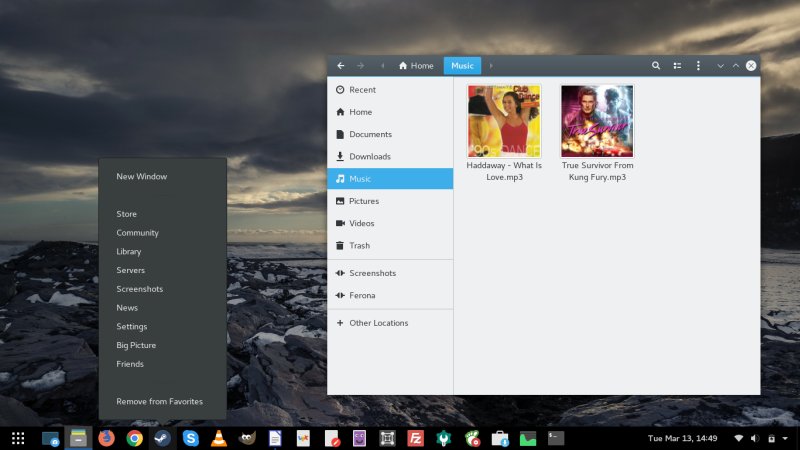The image size is (800, 450).
Task: Open the applications grid in taskbar
Action: pos(18,438)
